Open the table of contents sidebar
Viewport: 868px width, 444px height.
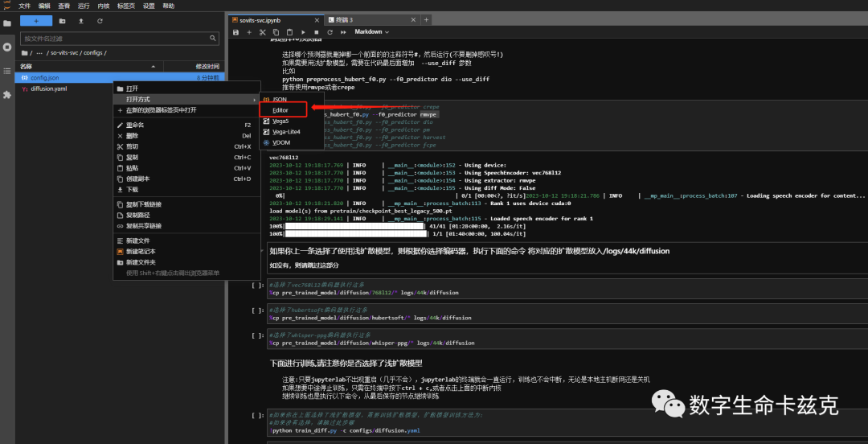click(x=7, y=71)
